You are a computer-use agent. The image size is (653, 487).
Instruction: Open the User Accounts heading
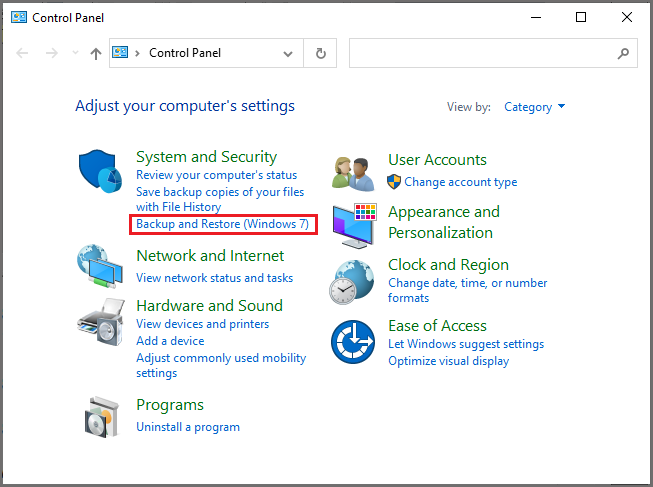tap(437, 160)
